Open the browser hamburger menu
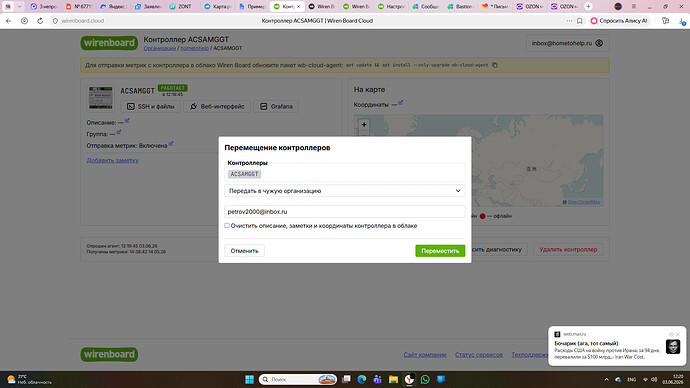 click(634, 6)
